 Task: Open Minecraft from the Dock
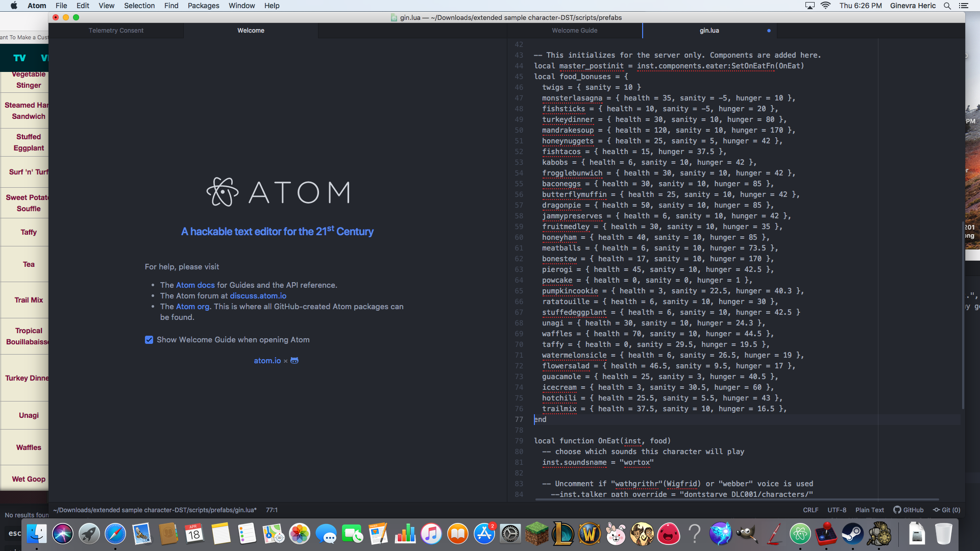(x=536, y=534)
